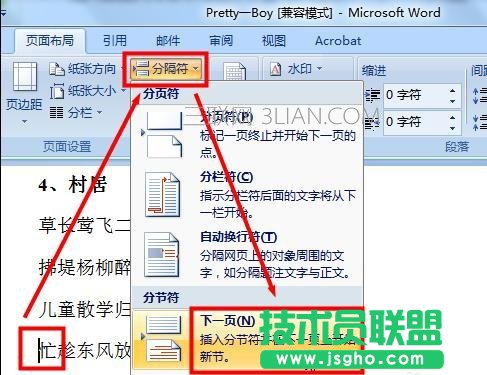Click the line starting 忙趁东风

[84, 350]
